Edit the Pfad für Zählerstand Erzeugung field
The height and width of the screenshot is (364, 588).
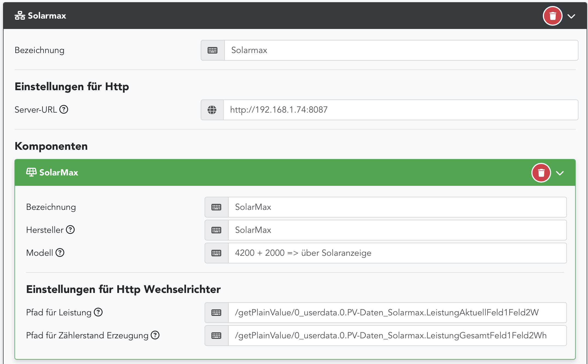click(397, 336)
